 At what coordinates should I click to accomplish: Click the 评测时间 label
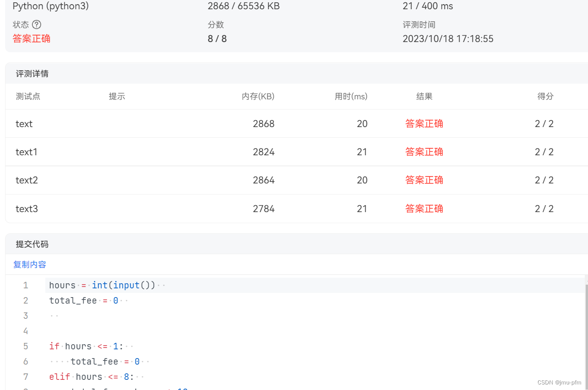(x=419, y=24)
